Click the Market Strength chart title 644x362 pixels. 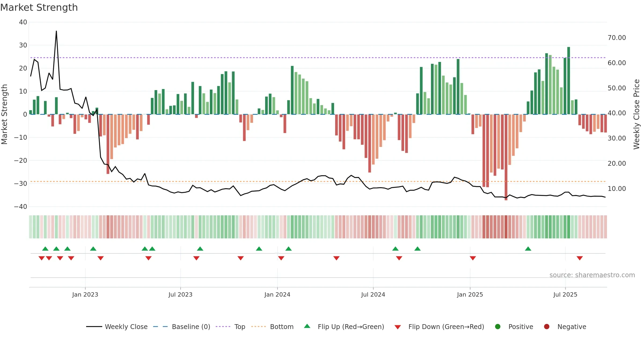[x=39, y=8]
